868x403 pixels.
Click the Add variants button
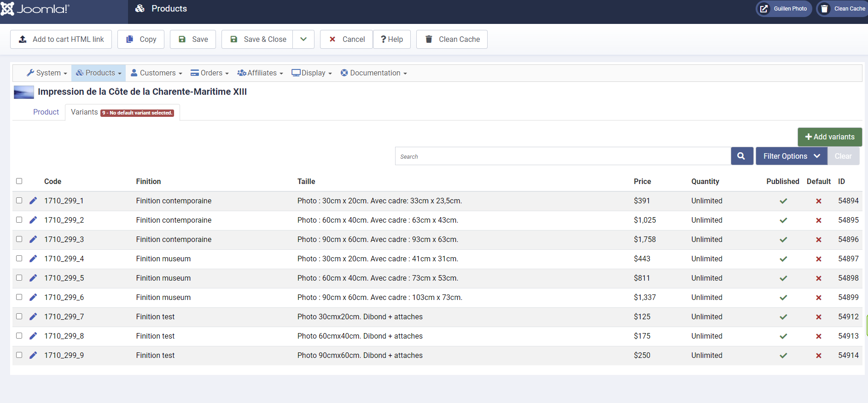[829, 137]
